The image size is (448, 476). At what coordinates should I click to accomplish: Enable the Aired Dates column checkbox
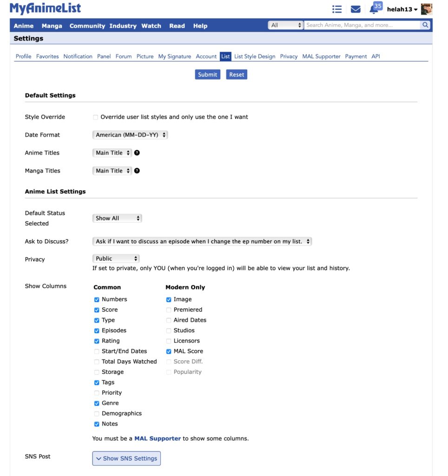(x=169, y=320)
